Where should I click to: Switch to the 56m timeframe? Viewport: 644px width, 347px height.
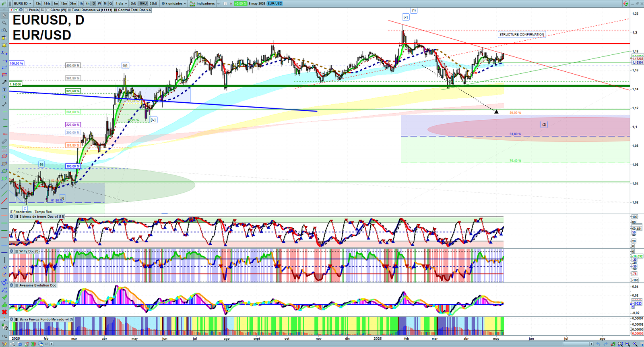(x=73, y=4)
